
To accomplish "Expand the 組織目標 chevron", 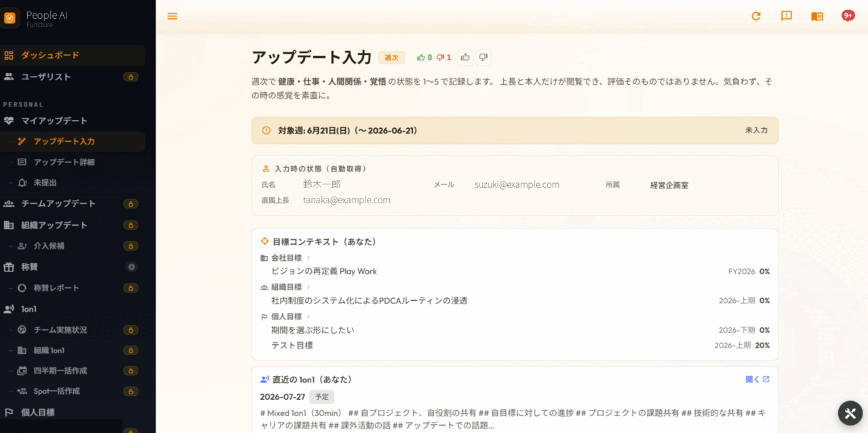I will tap(309, 287).
